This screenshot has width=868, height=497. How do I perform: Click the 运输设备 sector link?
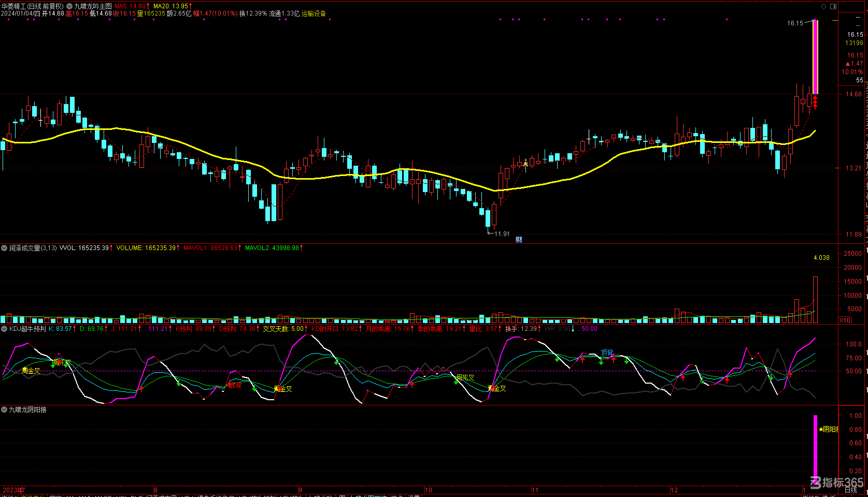click(x=314, y=13)
